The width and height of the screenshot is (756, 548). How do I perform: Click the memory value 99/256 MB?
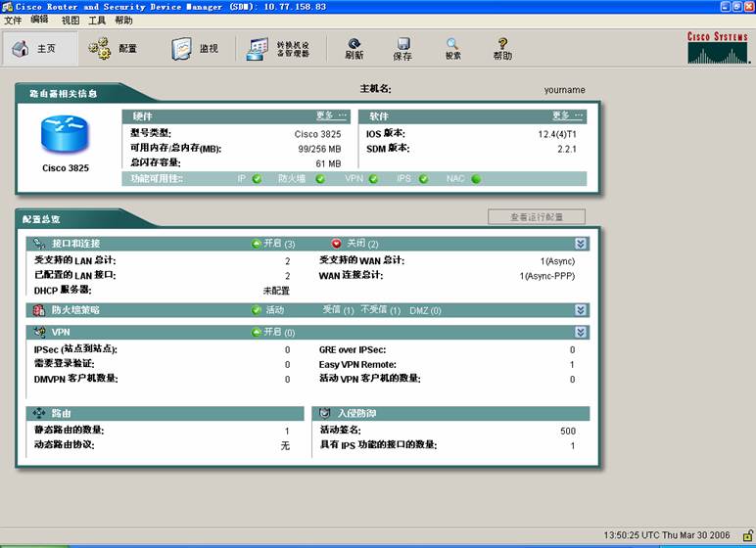319,149
